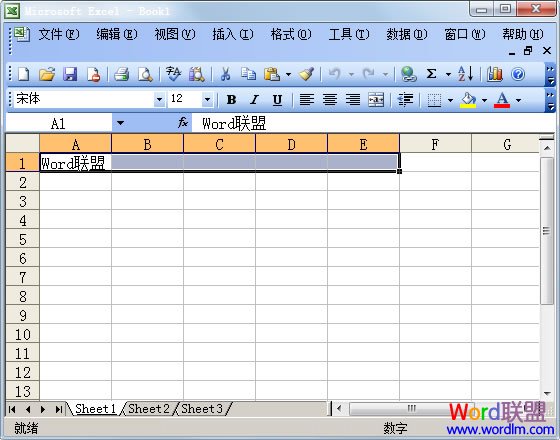
Task: Apply the yellow fill color bucket
Action: [468, 100]
